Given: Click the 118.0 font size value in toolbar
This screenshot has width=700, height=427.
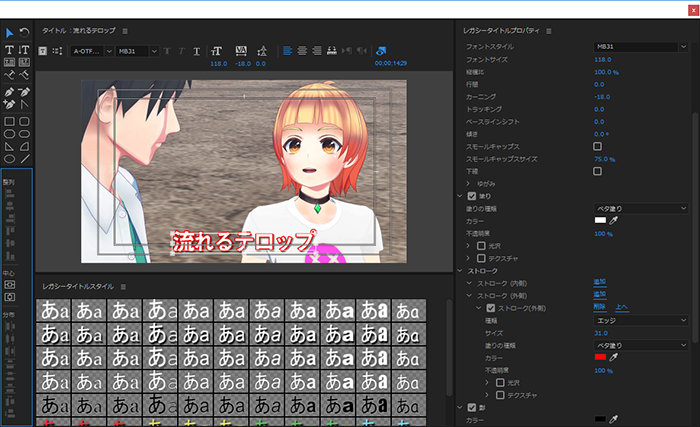Looking at the screenshot, I should 219,64.
